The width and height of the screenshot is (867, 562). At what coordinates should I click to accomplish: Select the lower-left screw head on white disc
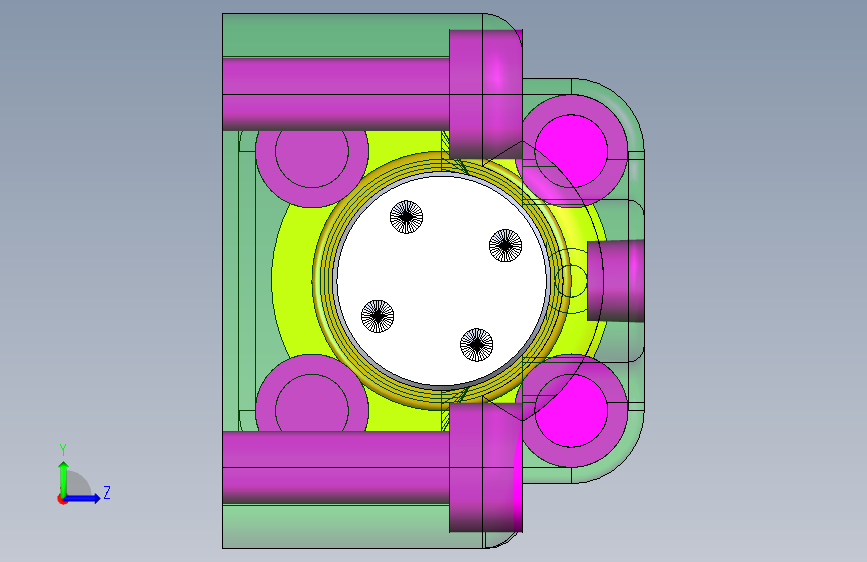point(378,316)
